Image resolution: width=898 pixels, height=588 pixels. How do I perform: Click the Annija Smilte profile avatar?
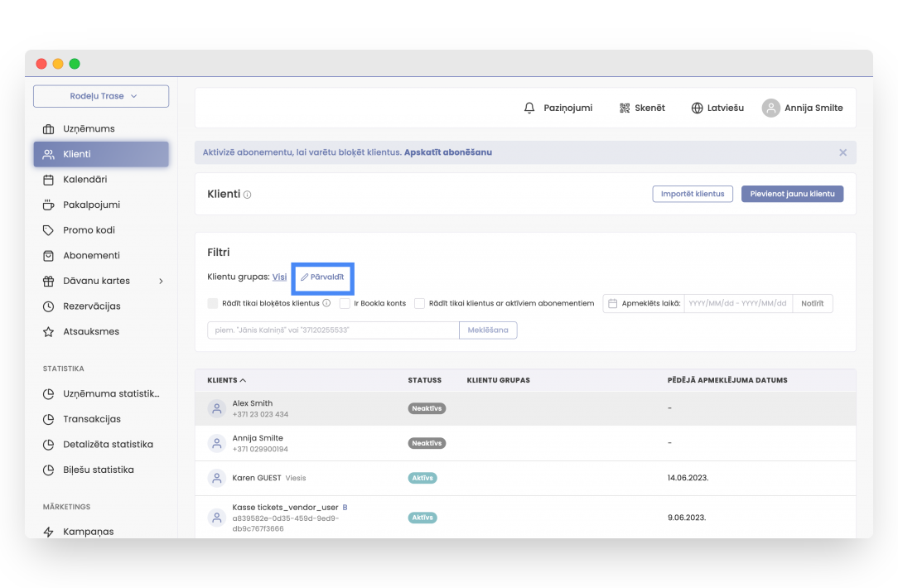pyautogui.click(x=770, y=108)
